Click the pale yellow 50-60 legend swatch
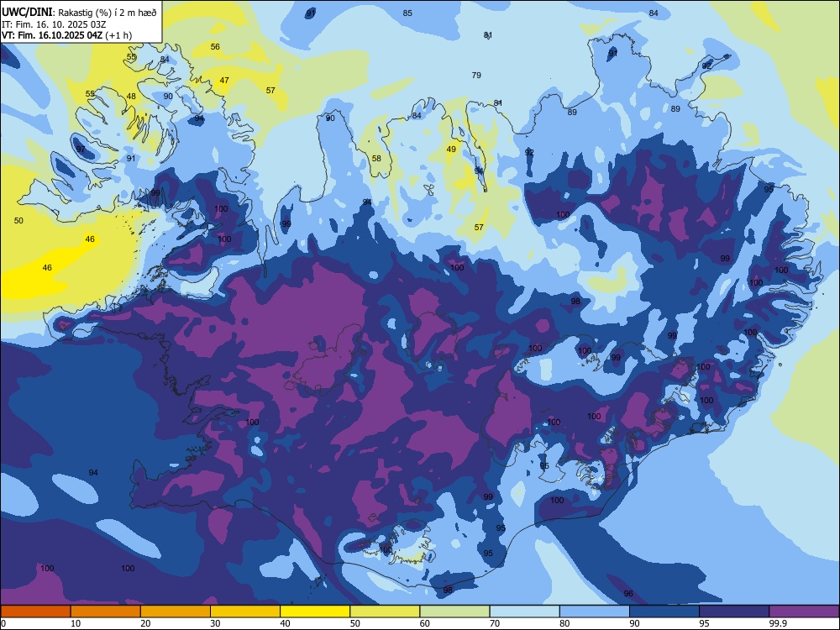Image resolution: width=840 pixels, height=630 pixels. 385,612
